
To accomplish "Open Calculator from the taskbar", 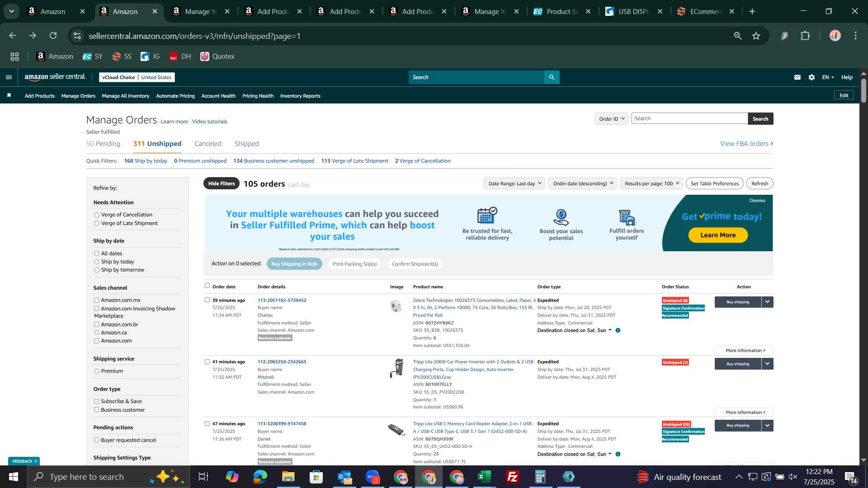I will tap(541, 477).
